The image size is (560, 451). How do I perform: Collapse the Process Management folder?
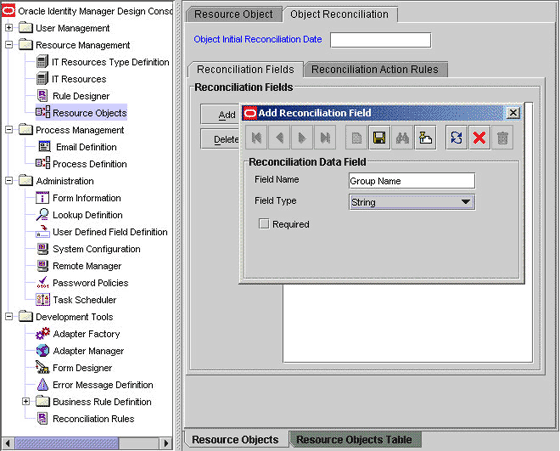(9, 130)
